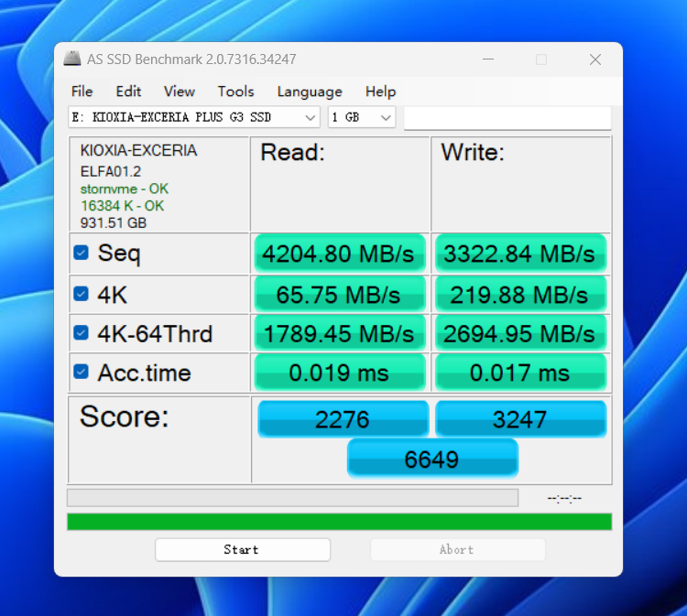
Task: Click the stornvme - OK driver status text
Action: pyautogui.click(x=124, y=189)
